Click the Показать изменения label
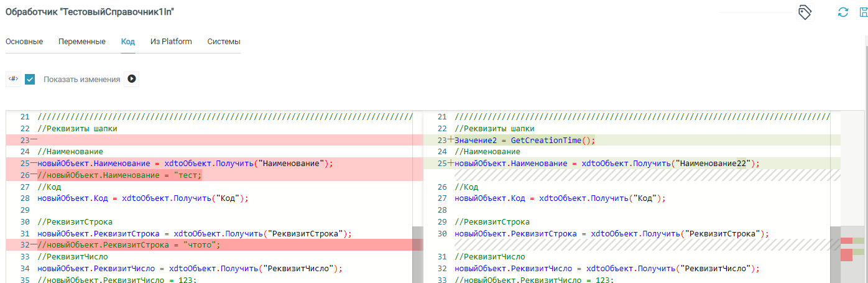 pyautogui.click(x=81, y=80)
